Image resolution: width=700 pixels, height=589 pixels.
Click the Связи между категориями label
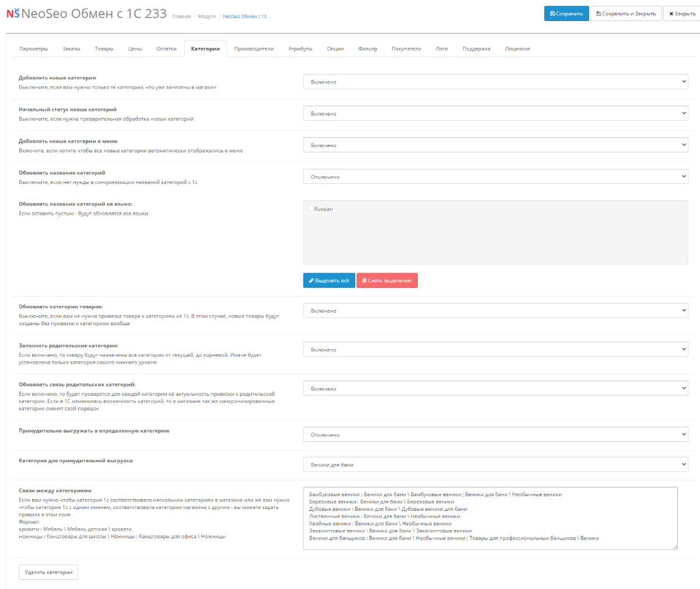(55, 491)
